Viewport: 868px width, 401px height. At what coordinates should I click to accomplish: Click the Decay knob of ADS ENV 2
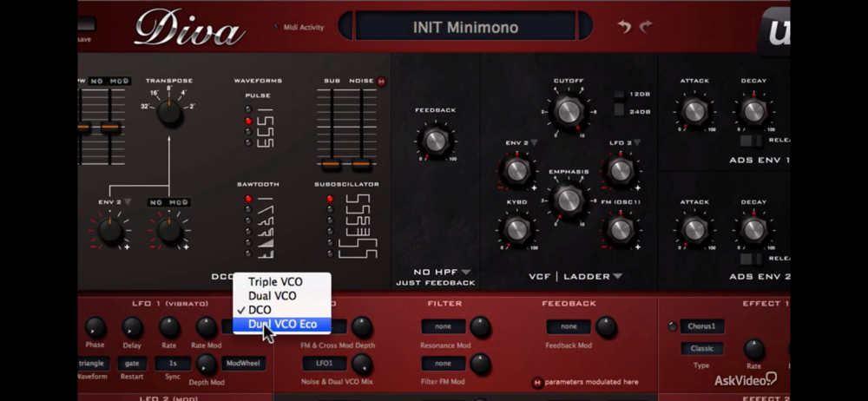pos(753,229)
